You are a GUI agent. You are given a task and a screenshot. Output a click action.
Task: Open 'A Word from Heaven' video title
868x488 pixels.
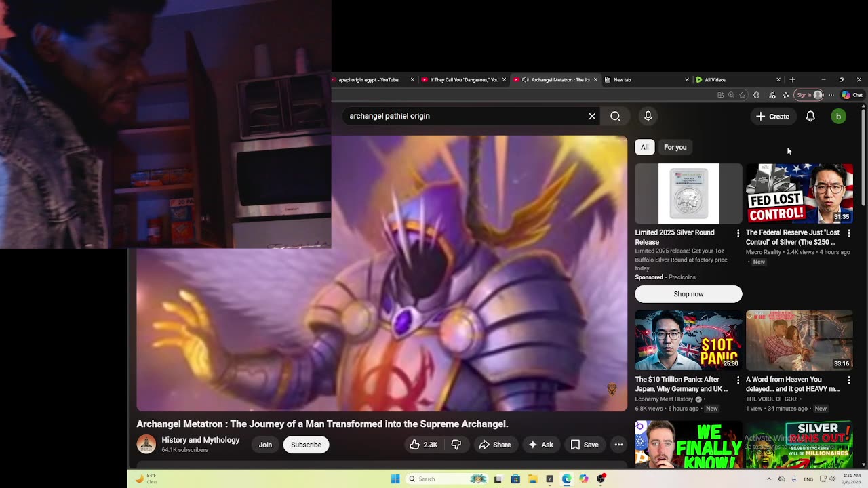pyautogui.click(x=793, y=384)
